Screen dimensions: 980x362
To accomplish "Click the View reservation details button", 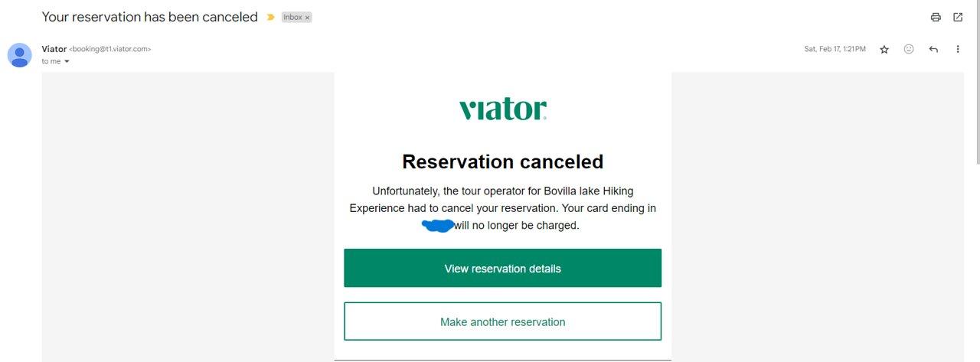I will 502,268.
